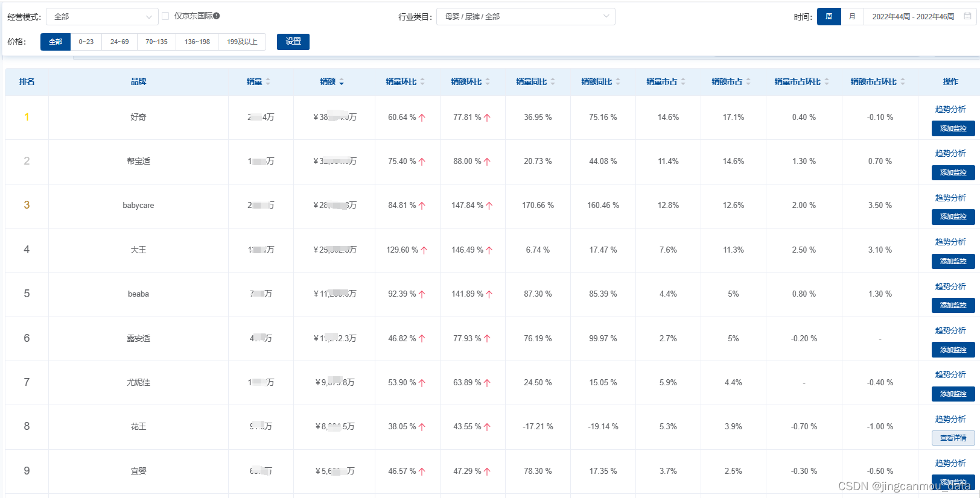Viewport: 980px width, 498px height.
Task: Select the 月 time granularity tab
Action: pos(852,16)
